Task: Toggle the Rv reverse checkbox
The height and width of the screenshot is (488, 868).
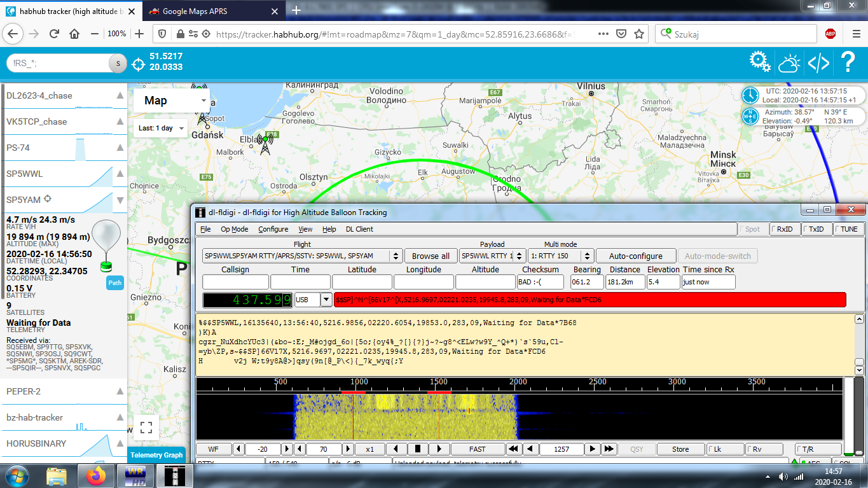Action: tap(763, 449)
